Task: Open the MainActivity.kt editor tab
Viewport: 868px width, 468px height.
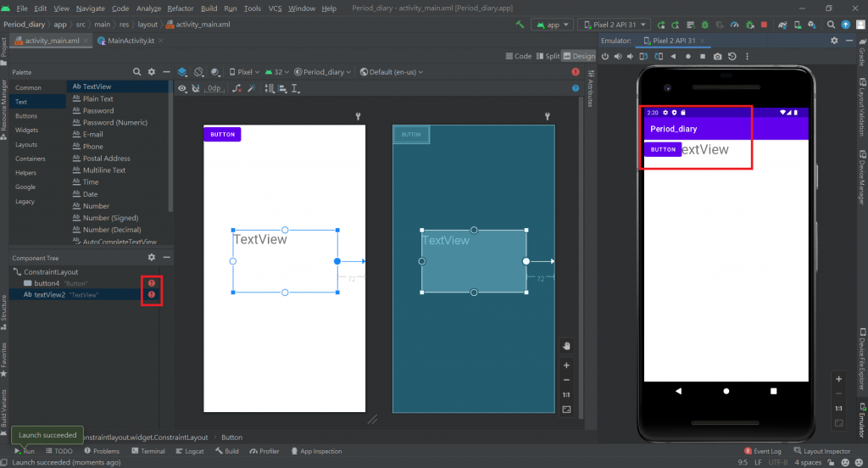Action: [x=131, y=41]
